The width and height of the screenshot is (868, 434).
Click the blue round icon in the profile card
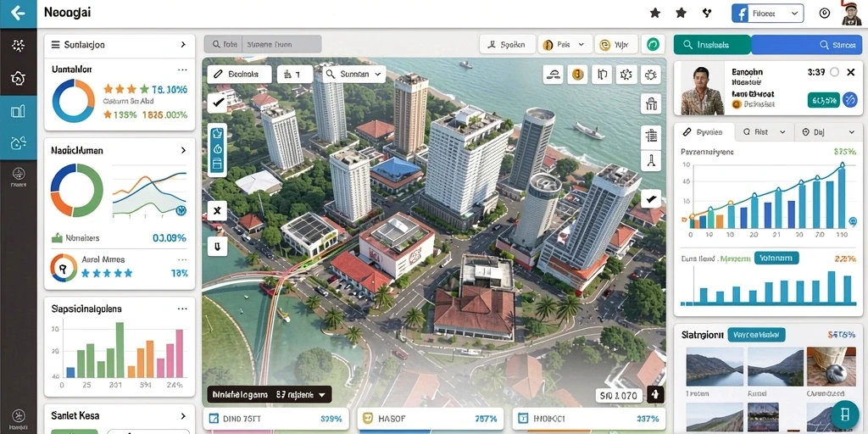click(x=849, y=100)
